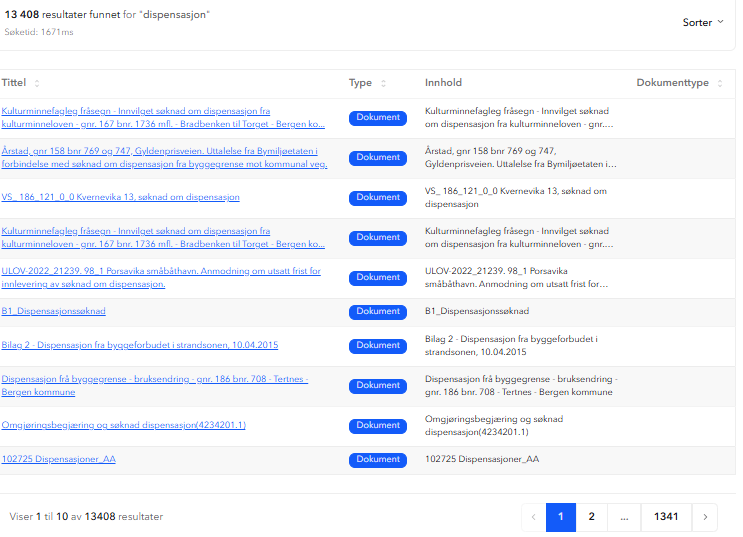
Task: Open Bilag 2 Dispensasjon fra byggeforbudet link
Action: pyautogui.click(x=140, y=345)
